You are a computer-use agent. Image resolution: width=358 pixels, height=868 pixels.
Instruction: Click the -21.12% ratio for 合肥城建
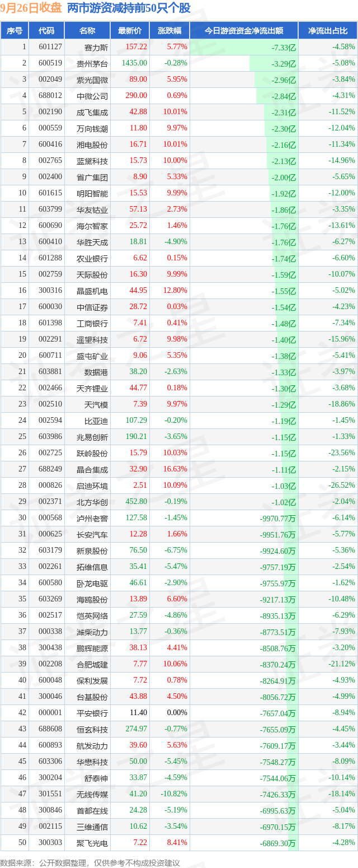pos(341,664)
